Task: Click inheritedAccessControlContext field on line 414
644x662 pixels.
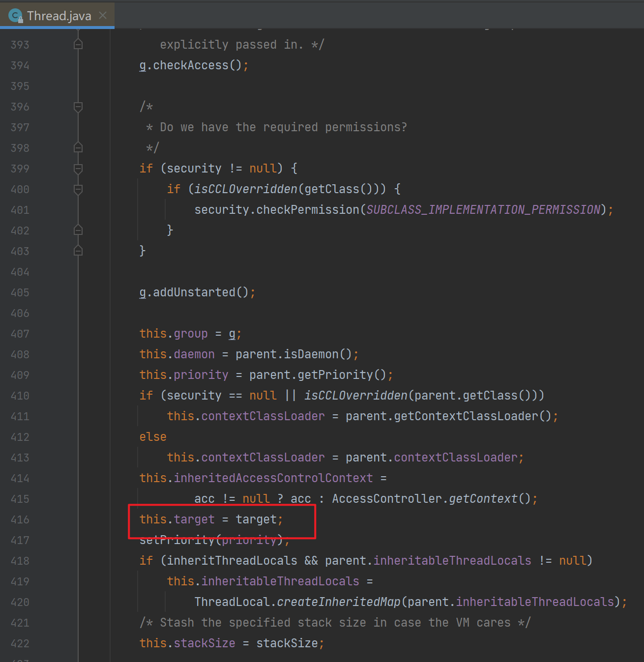Action: click(273, 478)
